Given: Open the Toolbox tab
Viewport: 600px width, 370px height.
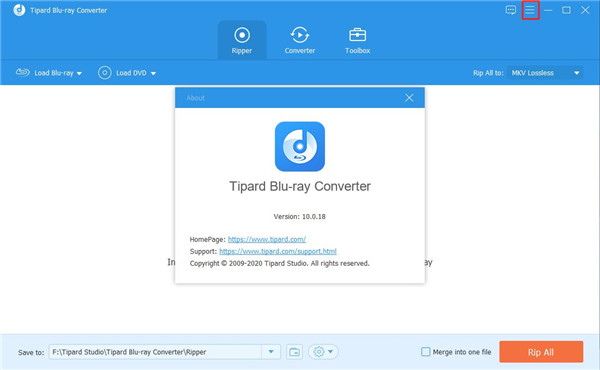Looking at the screenshot, I should pyautogui.click(x=357, y=41).
